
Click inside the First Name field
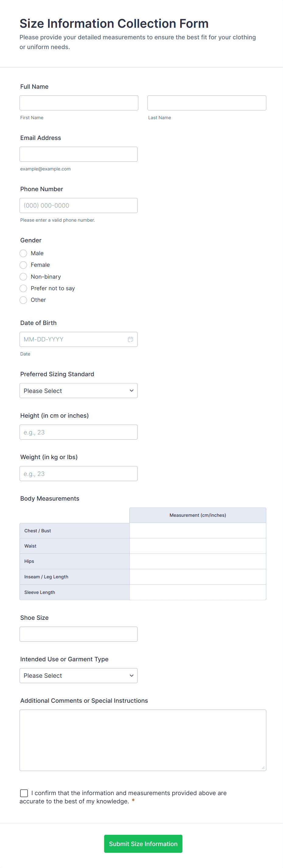click(79, 102)
